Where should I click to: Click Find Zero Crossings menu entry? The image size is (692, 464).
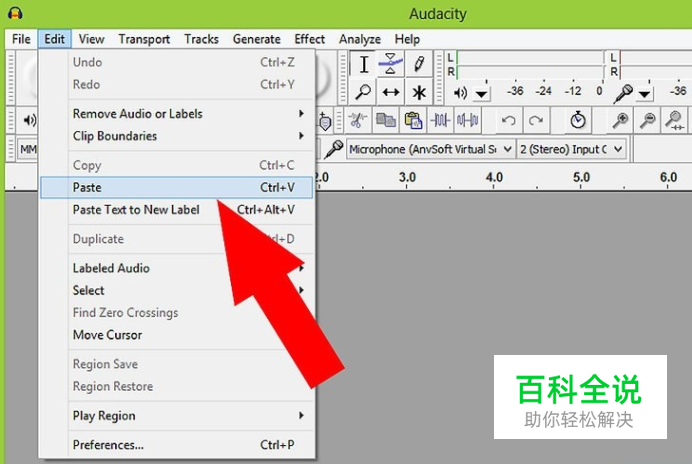tap(177, 313)
